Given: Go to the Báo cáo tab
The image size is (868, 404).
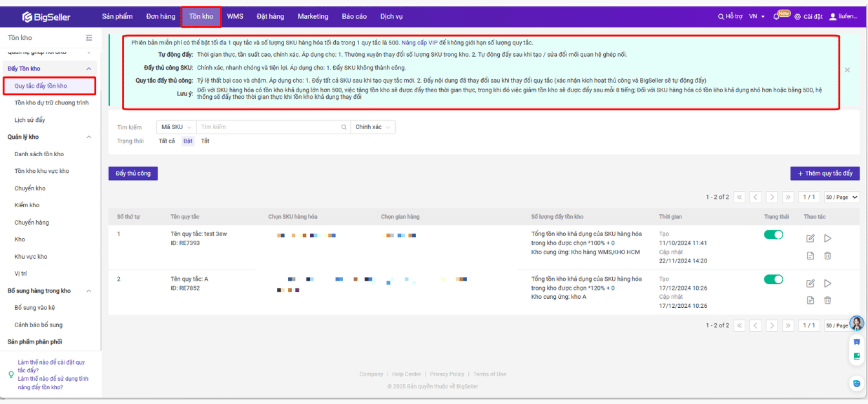Looking at the screenshot, I should click(354, 16).
